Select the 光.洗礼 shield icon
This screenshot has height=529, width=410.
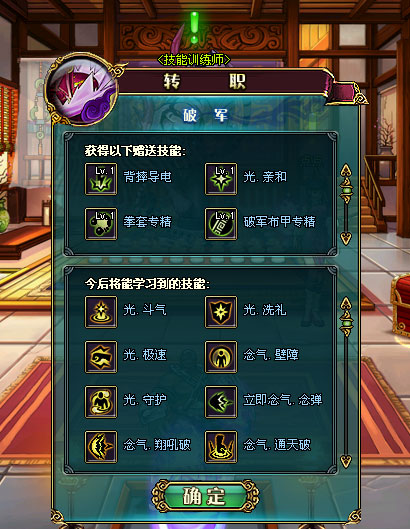(x=221, y=312)
